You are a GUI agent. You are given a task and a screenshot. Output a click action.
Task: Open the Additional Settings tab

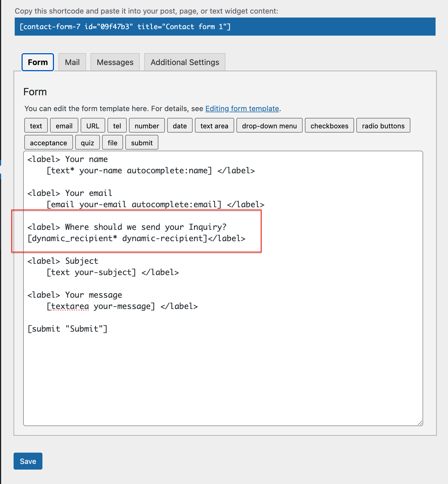tap(185, 62)
